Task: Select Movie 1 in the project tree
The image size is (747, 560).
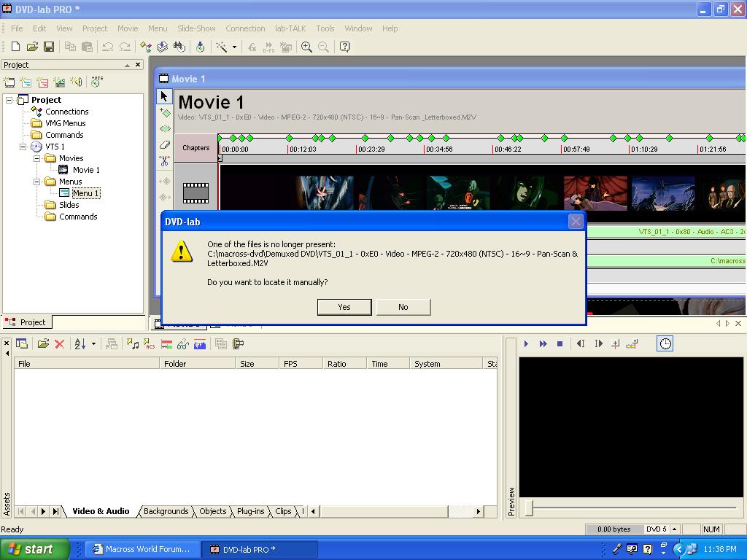Action: click(86, 170)
